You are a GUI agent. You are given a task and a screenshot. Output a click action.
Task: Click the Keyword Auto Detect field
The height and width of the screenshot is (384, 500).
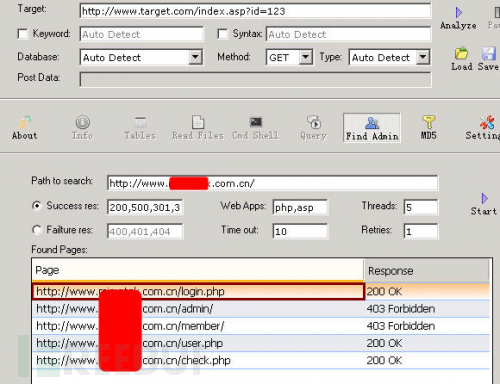click(x=141, y=34)
